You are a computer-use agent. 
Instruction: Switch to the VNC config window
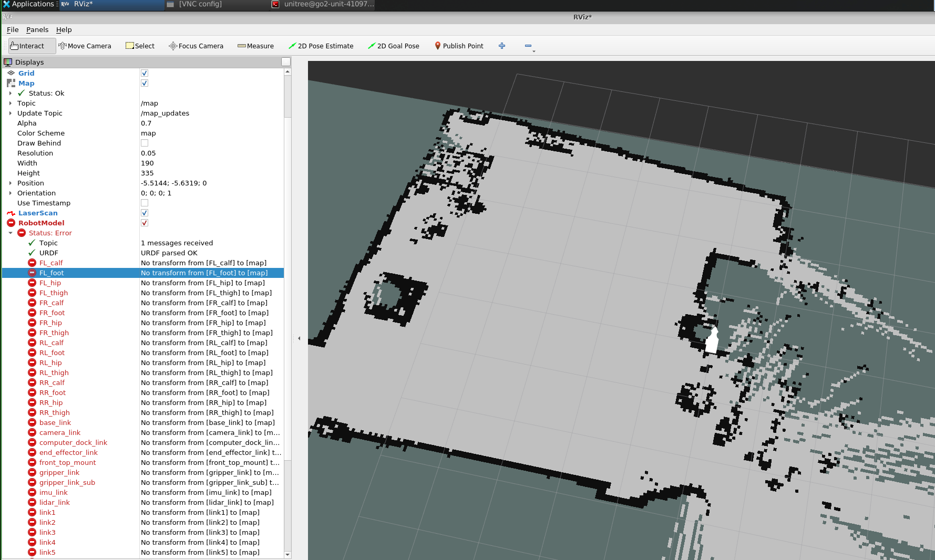pos(200,4)
